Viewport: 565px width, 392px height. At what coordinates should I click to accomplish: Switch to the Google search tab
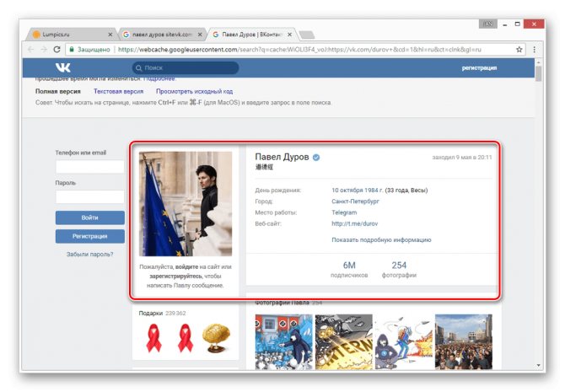click(x=161, y=35)
